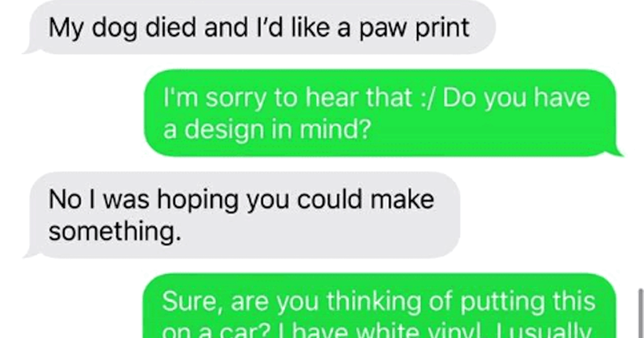The height and width of the screenshot is (338, 644).
Task: Click the tail of the green "design in mind" bubble
Action: click(x=615, y=152)
